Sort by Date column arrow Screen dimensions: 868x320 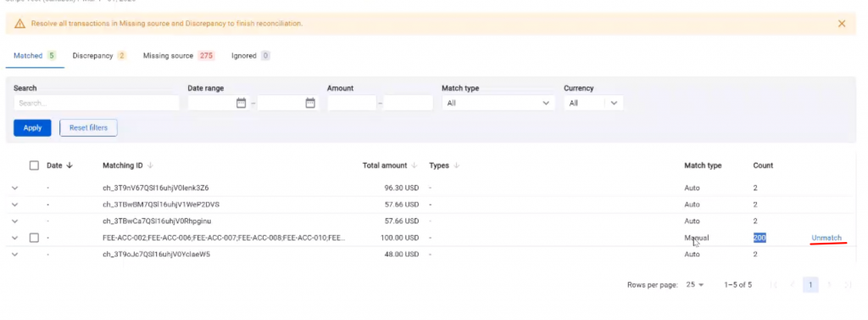70,166
